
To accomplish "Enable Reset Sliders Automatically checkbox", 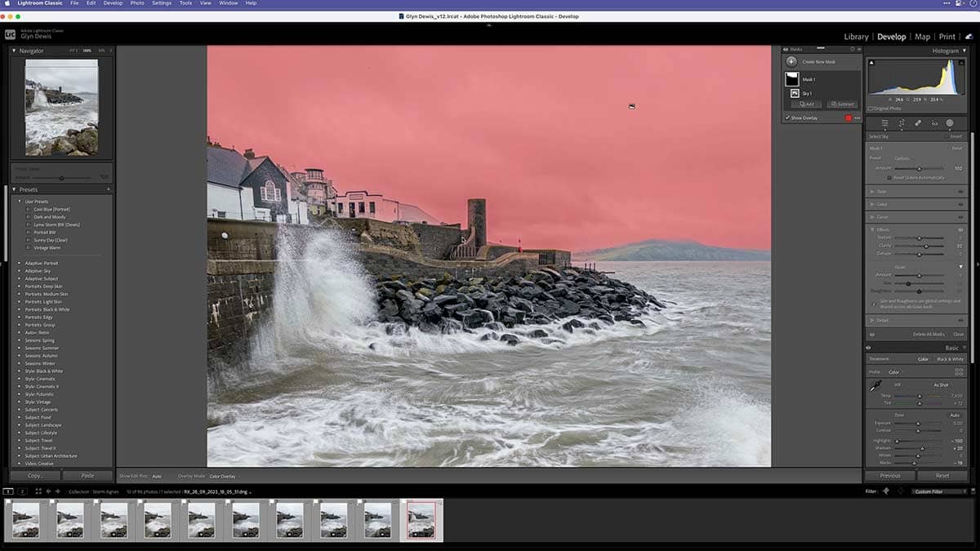I will point(889,177).
